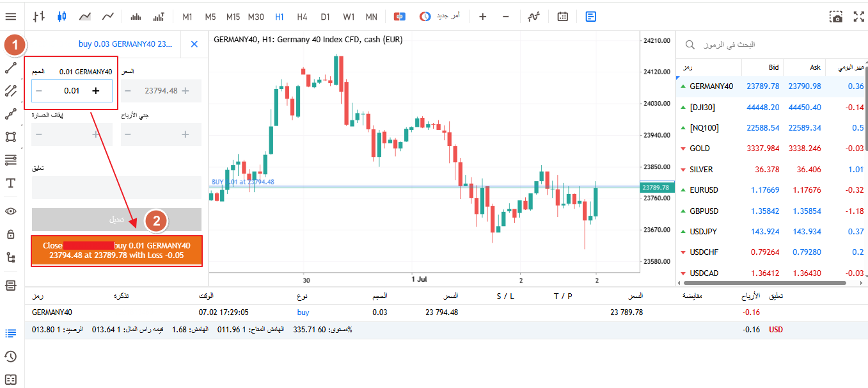Screen dimensions: 868x388
Task: Open the economic calendar icon
Action: click(562, 16)
